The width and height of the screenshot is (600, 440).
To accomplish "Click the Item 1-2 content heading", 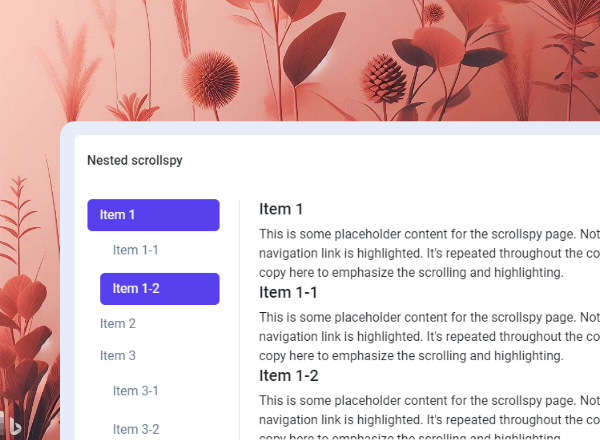I will click(x=289, y=375).
